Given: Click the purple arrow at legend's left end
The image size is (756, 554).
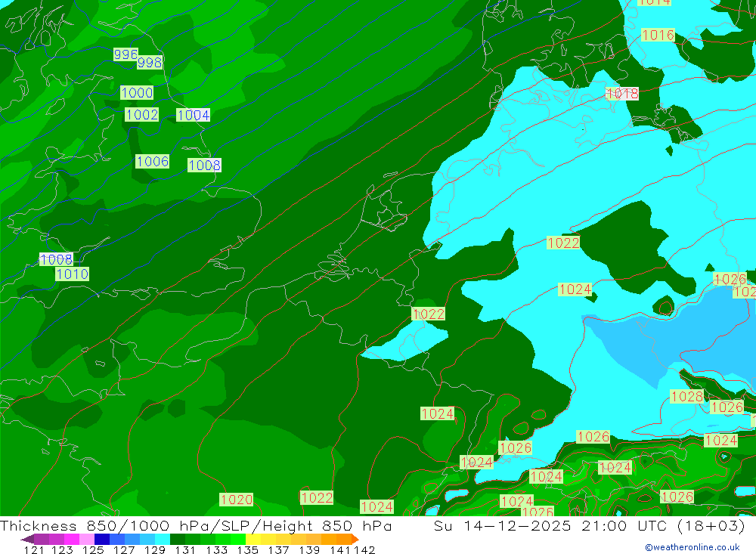Looking at the screenshot, I should 26,539.
